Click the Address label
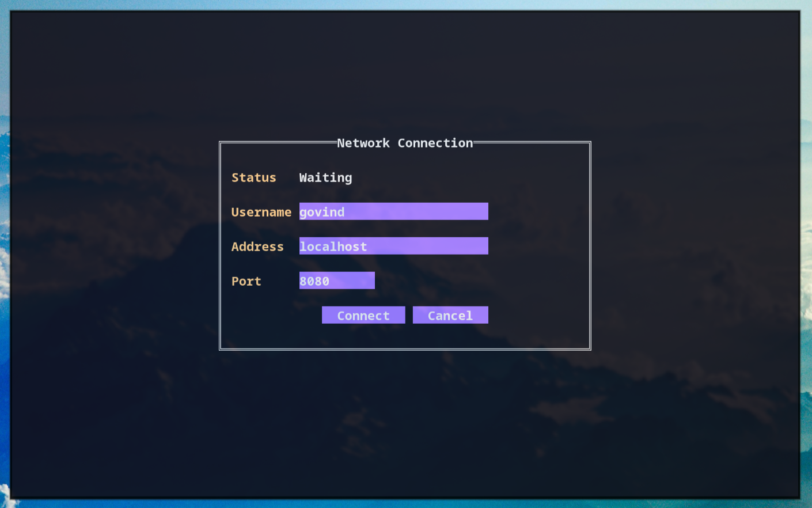This screenshot has width=812, height=508. point(257,247)
